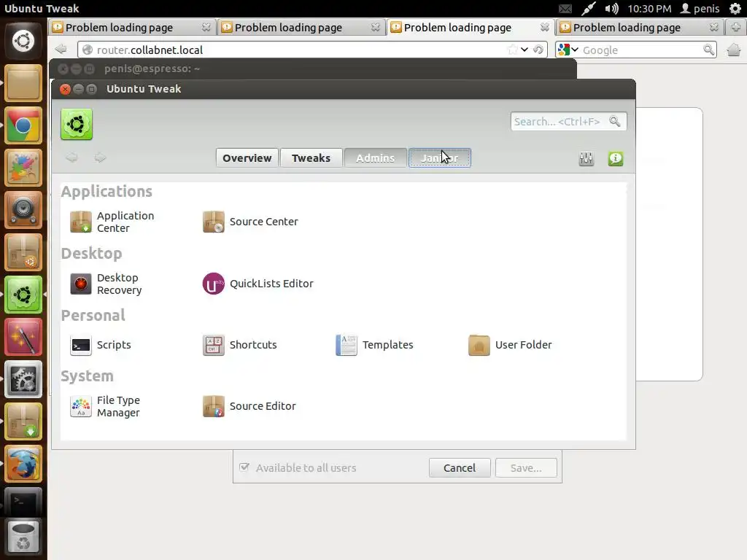Screen dimensions: 747x560
Task: Open the speaker app in launcher
Action: (23, 210)
